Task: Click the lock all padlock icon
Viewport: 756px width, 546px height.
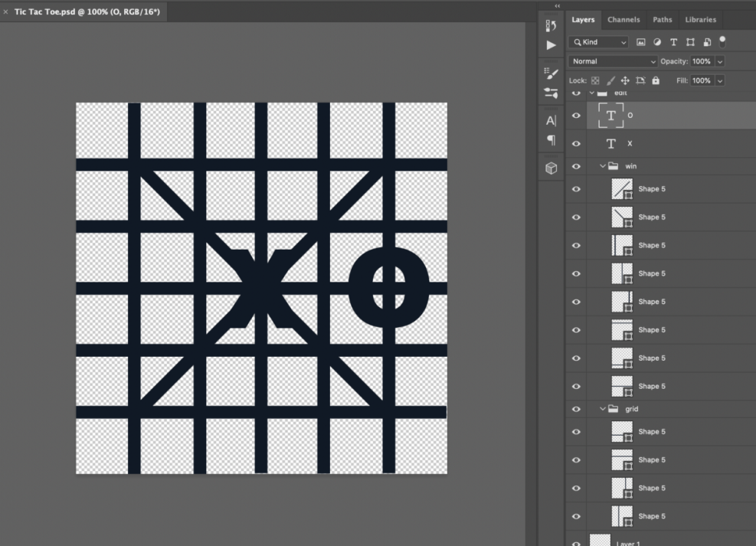Action: pyautogui.click(x=656, y=80)
